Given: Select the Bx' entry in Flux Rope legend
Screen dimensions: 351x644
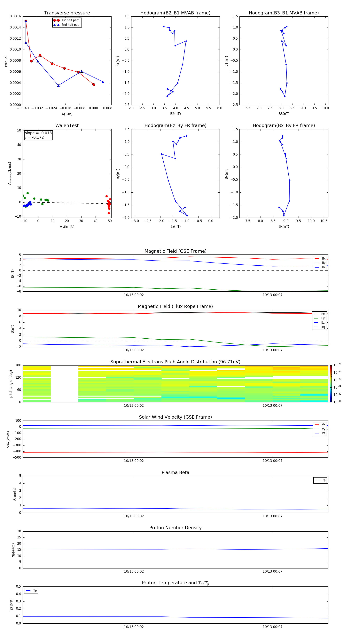Looking at the screenshot, I should pos(320,314).
